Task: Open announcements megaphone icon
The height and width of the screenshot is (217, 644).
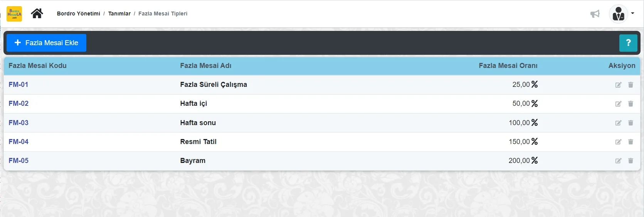Action: [595, 14]
